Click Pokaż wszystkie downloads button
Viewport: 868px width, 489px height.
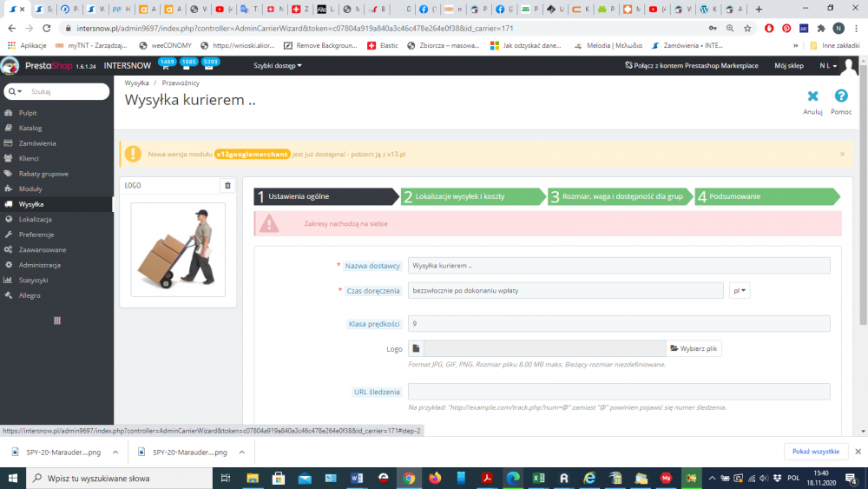[x=815, y=452]
